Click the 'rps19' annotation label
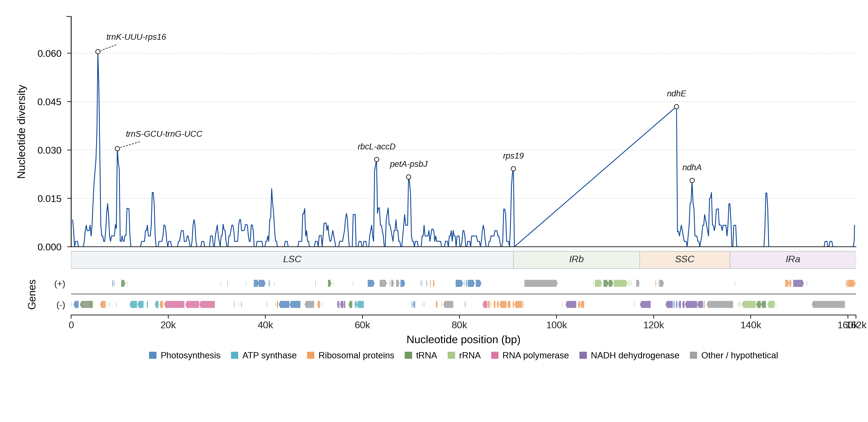This screenshot has width=868, height=422. [513, 156]
